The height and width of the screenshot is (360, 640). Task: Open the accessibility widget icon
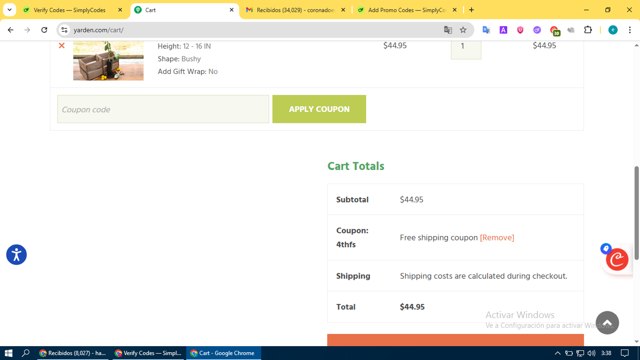pos(16,255)
